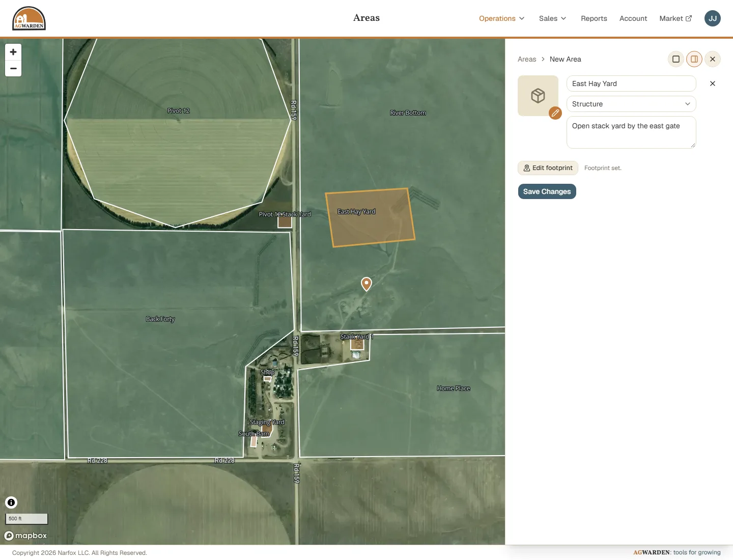This screenshot has height=560, width=733.
Task: Click the Pivot 12 Stack Yard brown square
Action: coord(285,221)
